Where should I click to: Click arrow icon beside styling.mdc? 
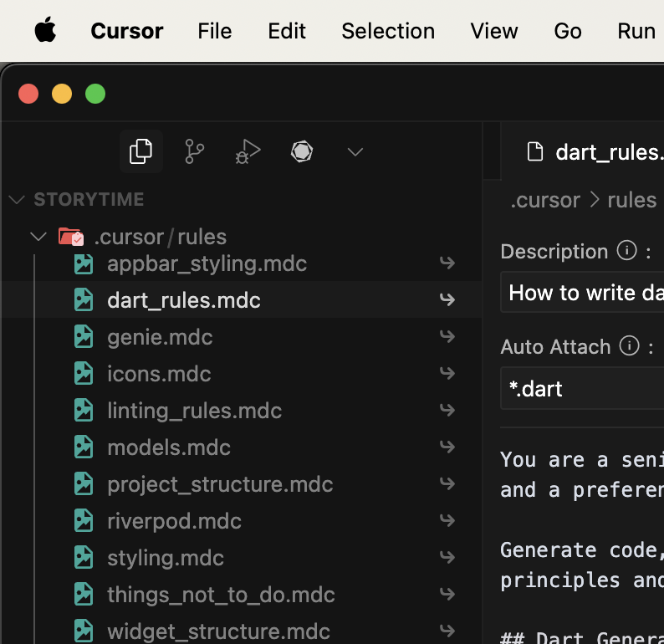[x=447, y=558]
